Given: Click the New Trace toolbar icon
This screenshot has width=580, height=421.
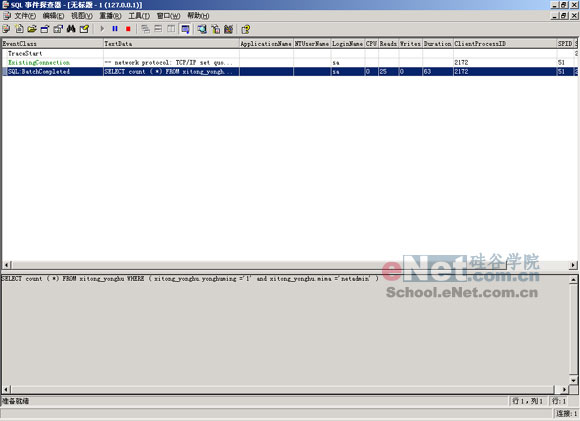Looking at the screenshot, I should coord(7,29).
